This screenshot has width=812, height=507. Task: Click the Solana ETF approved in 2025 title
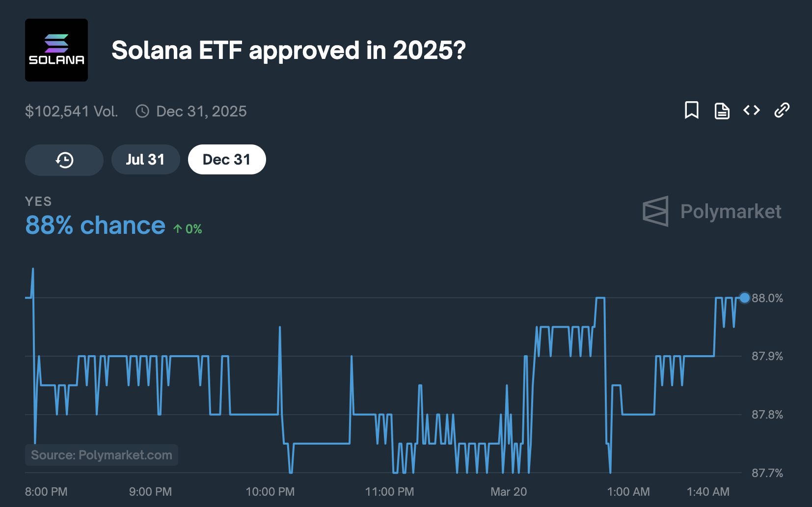(287, 50)
